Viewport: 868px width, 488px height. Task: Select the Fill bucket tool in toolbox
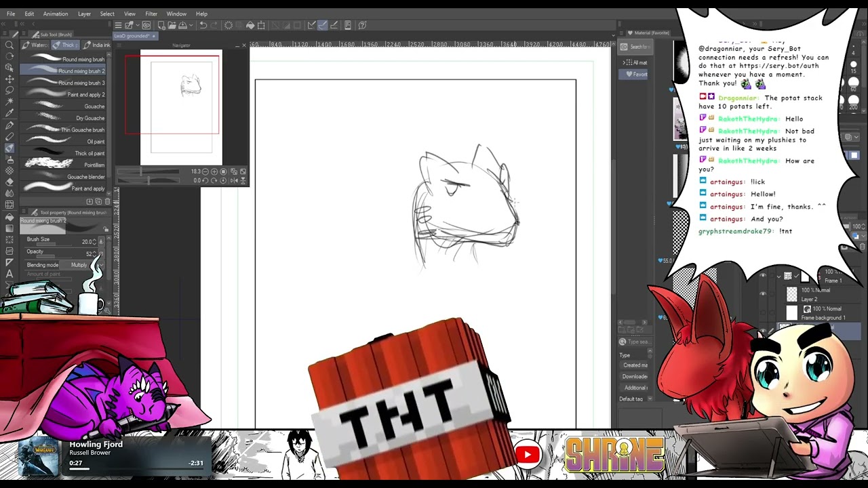[x=9, y=216]
